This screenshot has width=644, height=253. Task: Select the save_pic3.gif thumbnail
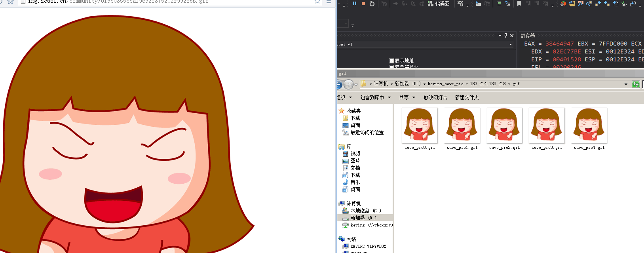tap(547, 126)
